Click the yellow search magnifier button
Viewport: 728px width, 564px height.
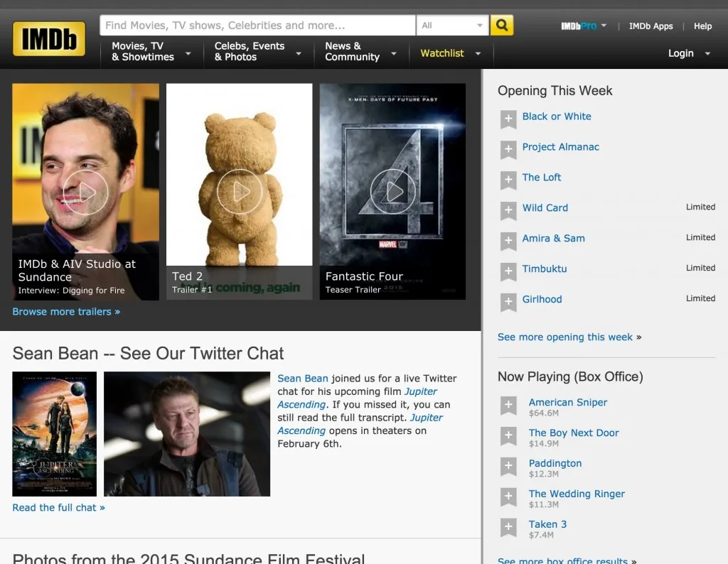pyautogui.click(x=501, y=25)
